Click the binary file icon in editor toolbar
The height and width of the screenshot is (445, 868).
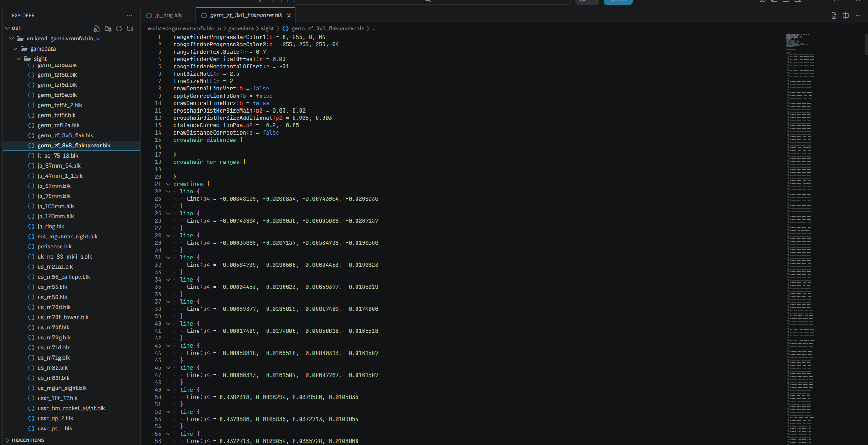click(x=834, y=16)
